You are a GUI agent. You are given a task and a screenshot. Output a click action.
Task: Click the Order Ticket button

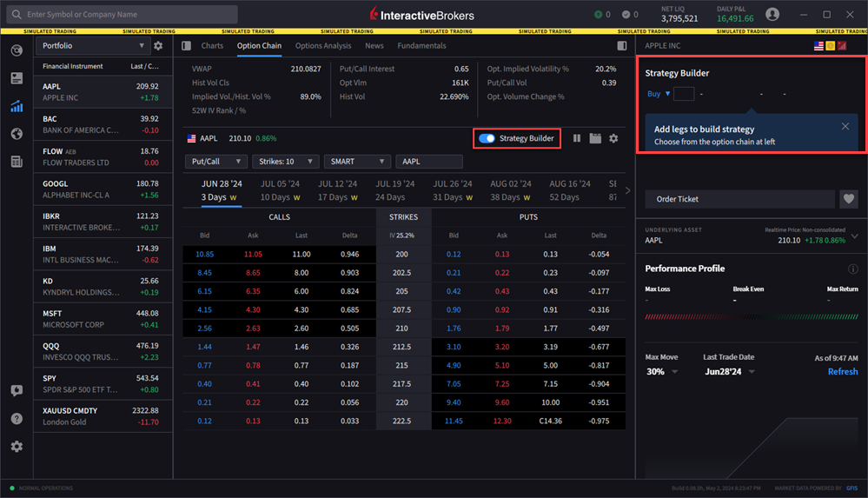(740, 199)
